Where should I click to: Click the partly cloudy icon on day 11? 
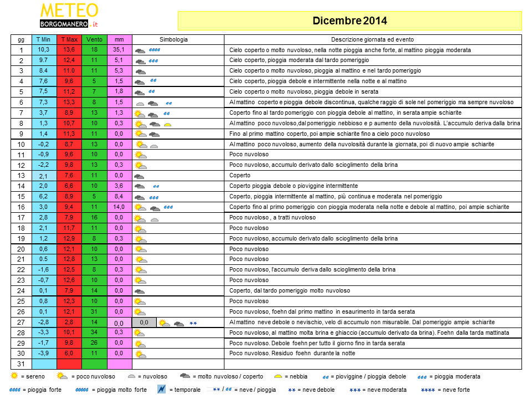tap(140, 155)
